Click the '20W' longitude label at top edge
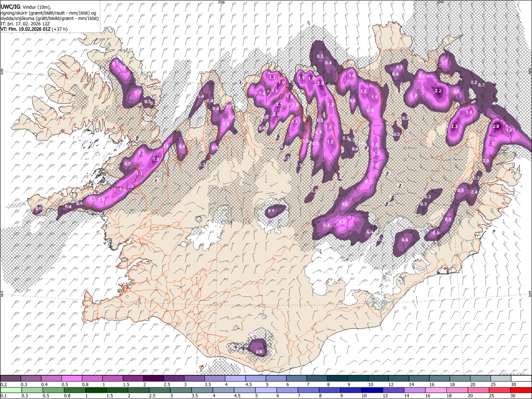 click(221, 2)
